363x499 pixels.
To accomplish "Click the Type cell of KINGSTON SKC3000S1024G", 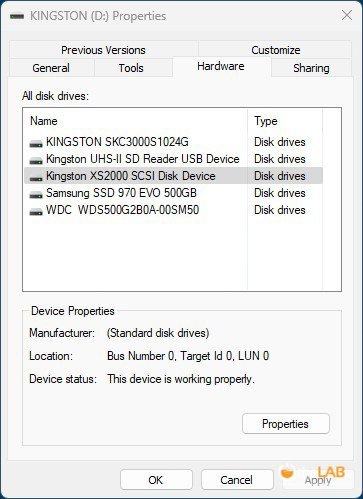I will pos(280,142).
